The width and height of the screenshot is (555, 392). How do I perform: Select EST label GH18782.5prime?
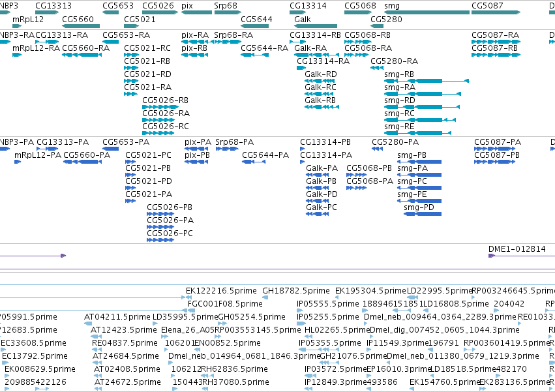click(x=296, y=291)
